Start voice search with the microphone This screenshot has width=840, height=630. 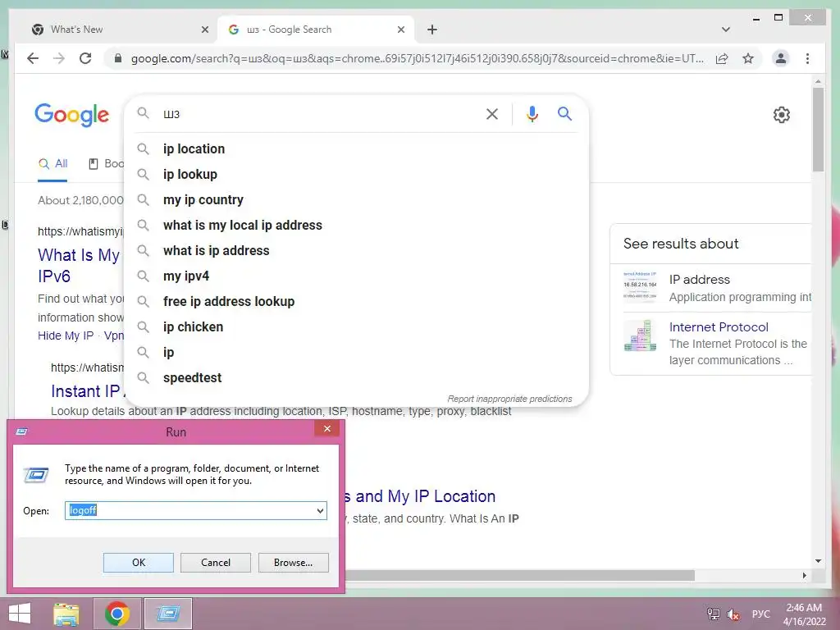coord(532,113)
